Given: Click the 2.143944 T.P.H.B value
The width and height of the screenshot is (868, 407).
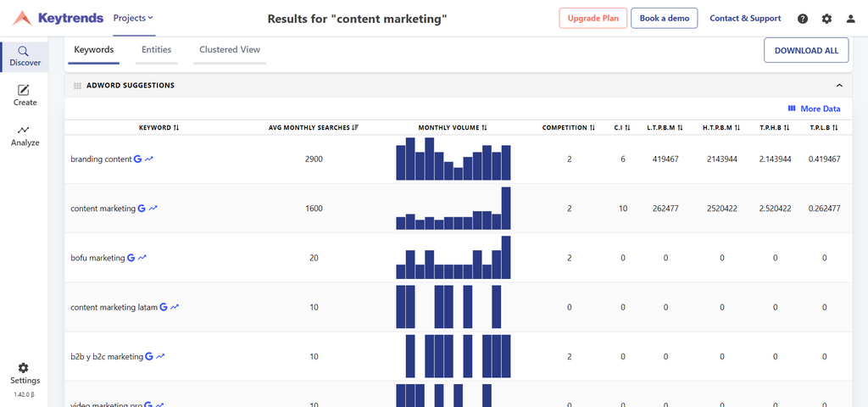Looking at the screenshot, I should pyautogui.click(x=775, y=159).
